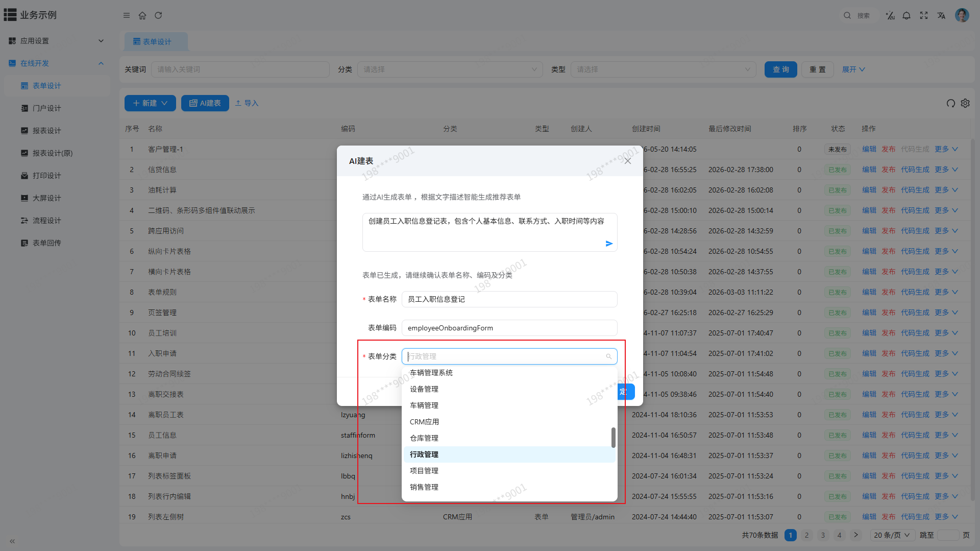Viewport: 980px width, 551px height.
Task: Open 打印设计 in the sidebar
Action: click(x=57, y=176)
